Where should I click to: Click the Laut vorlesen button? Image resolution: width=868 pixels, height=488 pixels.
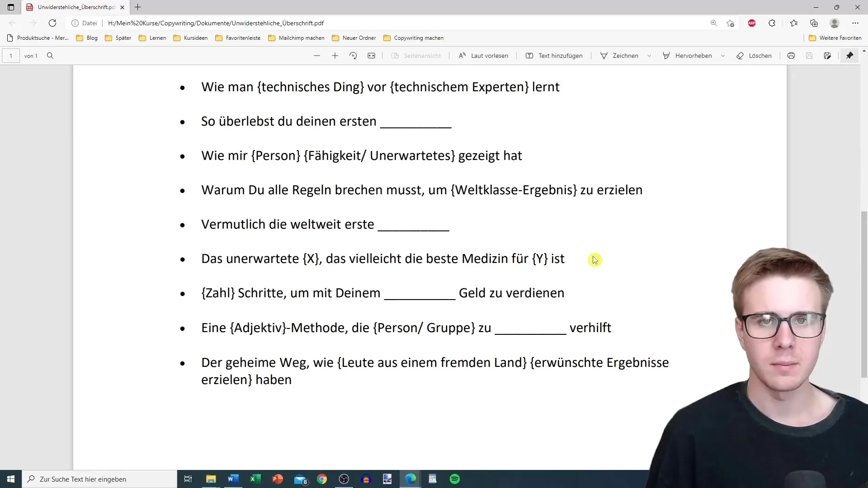click(483, 56)
